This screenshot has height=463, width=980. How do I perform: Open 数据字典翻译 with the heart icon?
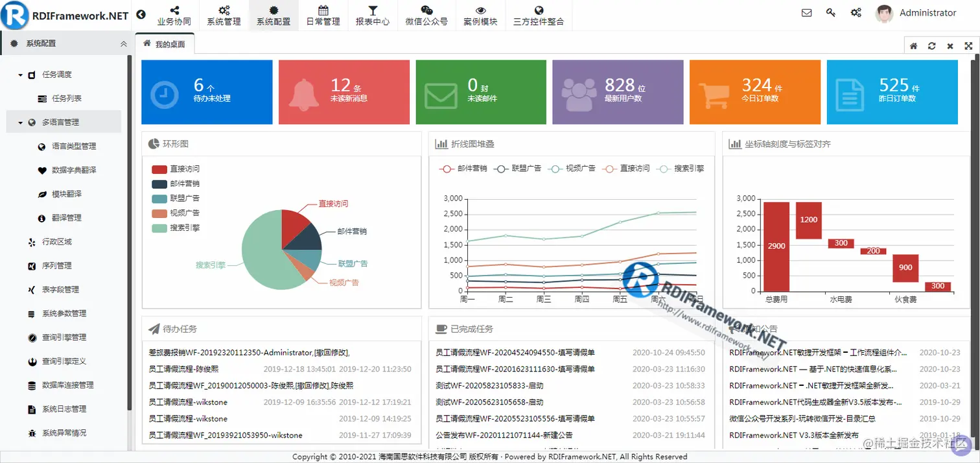click(x=74, y=170)
